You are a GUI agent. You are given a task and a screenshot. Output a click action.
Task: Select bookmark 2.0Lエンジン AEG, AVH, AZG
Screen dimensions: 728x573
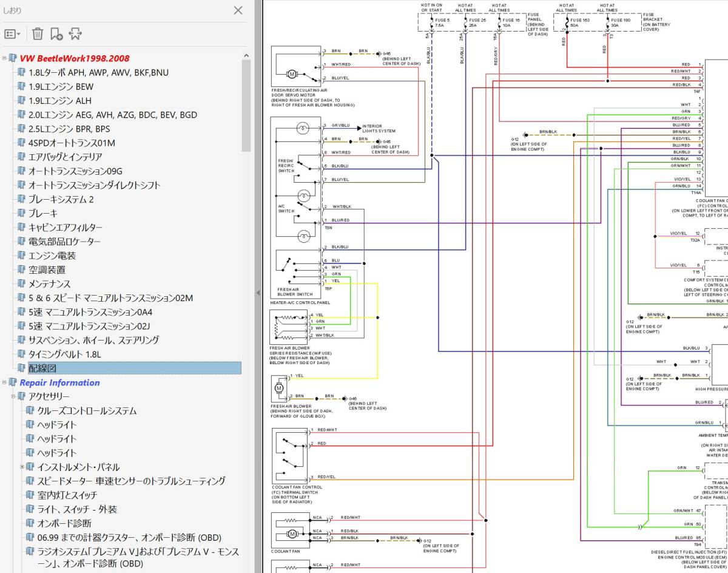coord(113,114)
